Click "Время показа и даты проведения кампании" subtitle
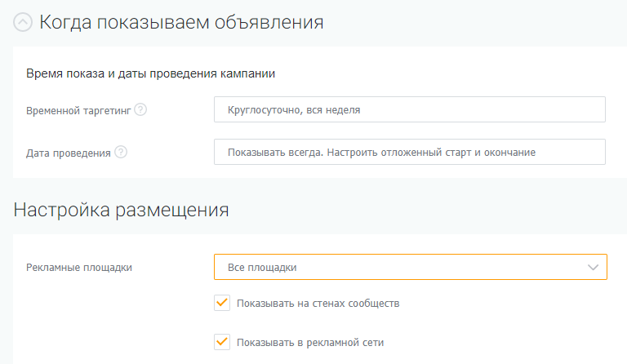Screen dimensions: 627x364 pos(150,73)
